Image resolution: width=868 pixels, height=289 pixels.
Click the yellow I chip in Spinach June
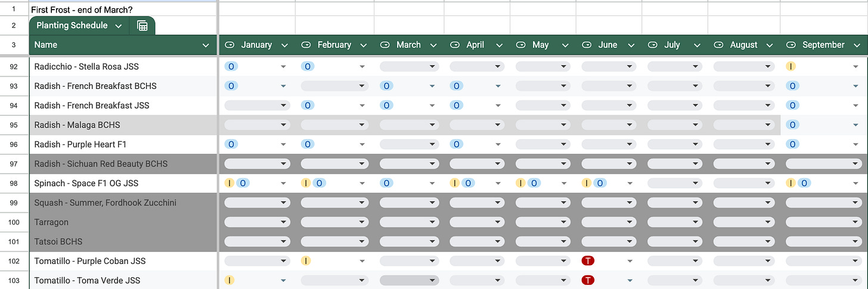(x=587, y=183)
